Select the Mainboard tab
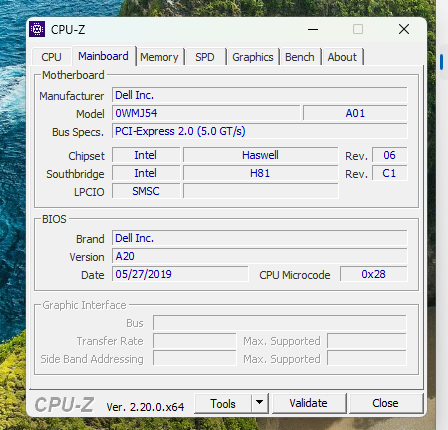Screen dimensions: 448x430 [x=103, y=56]
